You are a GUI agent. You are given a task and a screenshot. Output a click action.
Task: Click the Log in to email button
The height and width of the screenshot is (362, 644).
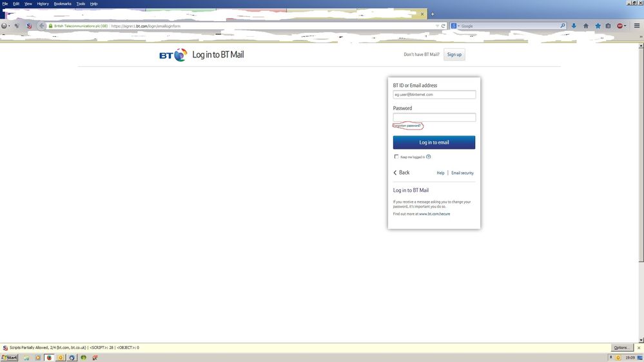[434, 142]
